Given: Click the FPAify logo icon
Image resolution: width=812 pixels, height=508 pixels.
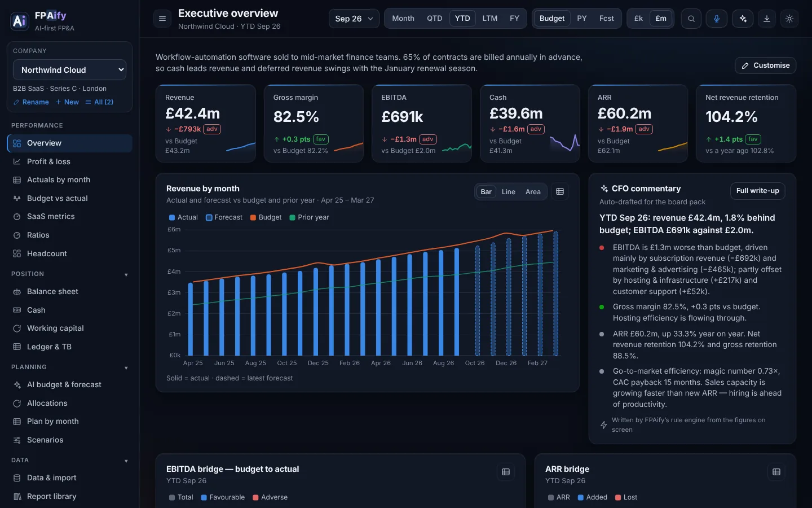Looking at the screenshot, I should pyautogui.click(x=20, y=21).
